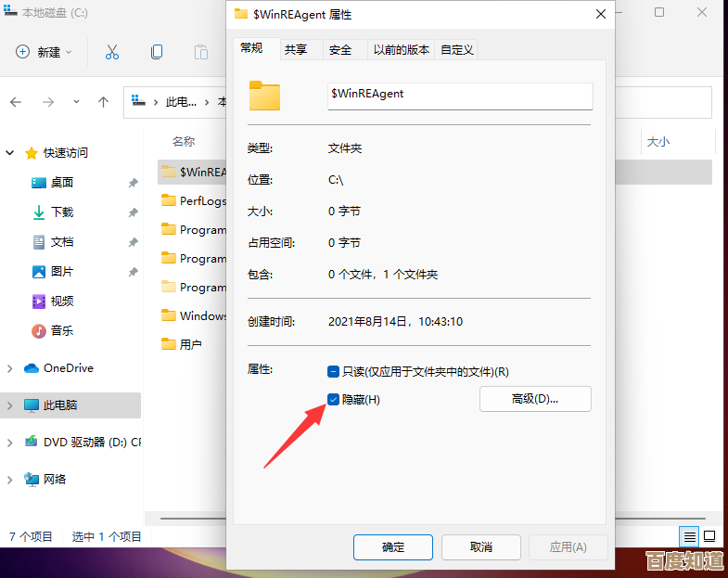Expand the 网络 tree node
Image resolution: width=728 pixels, height=578 pixels.
[10, 480]
